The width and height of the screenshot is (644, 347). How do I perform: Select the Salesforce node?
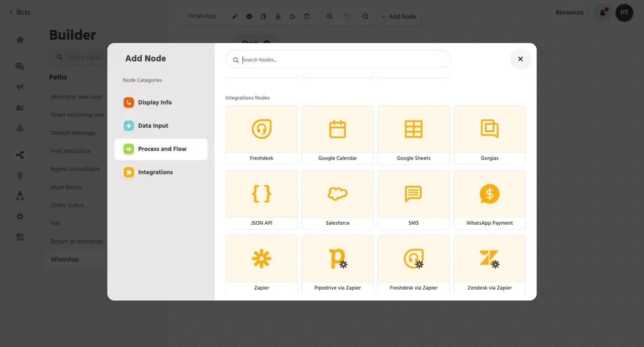pyautogui.click(x=338, y=200)
